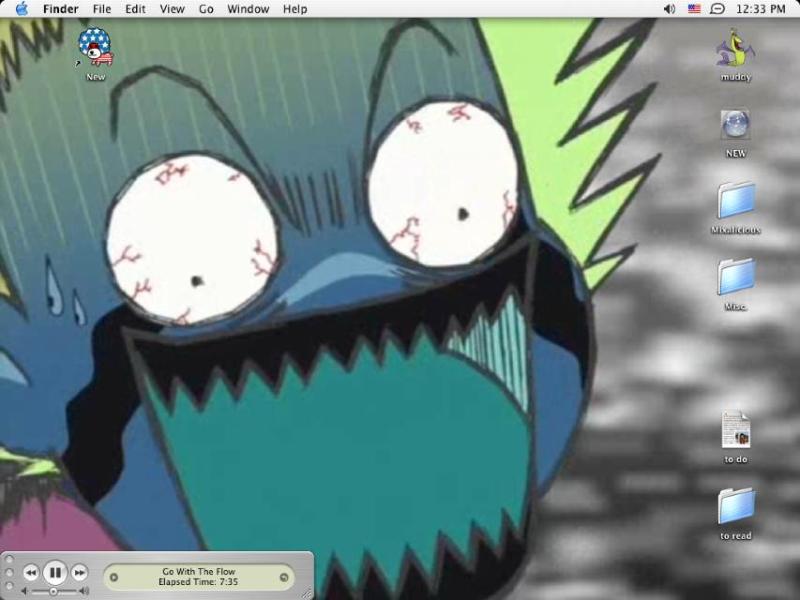Open the Window menu

point(248,9)
